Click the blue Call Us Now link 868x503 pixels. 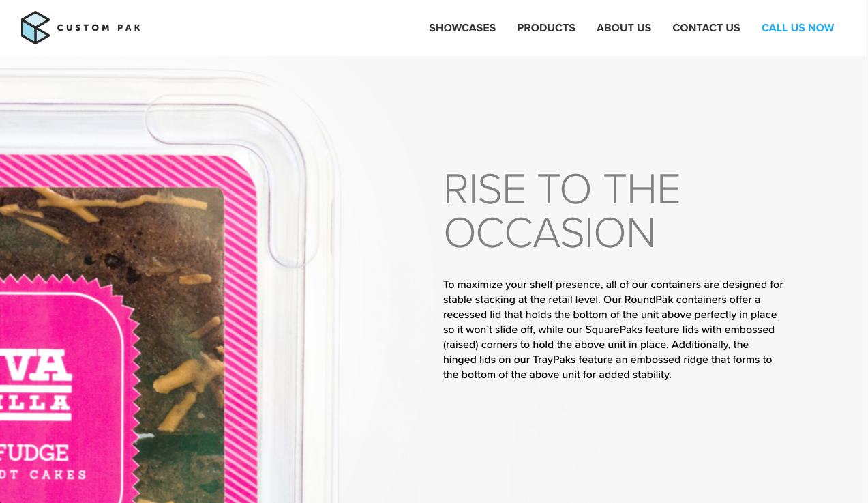pyautogui.click(x=798, y=28)
